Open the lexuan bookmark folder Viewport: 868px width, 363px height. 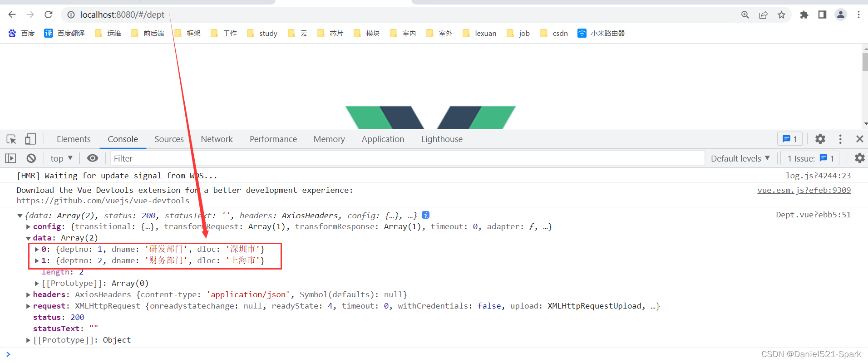click(479, 33)
